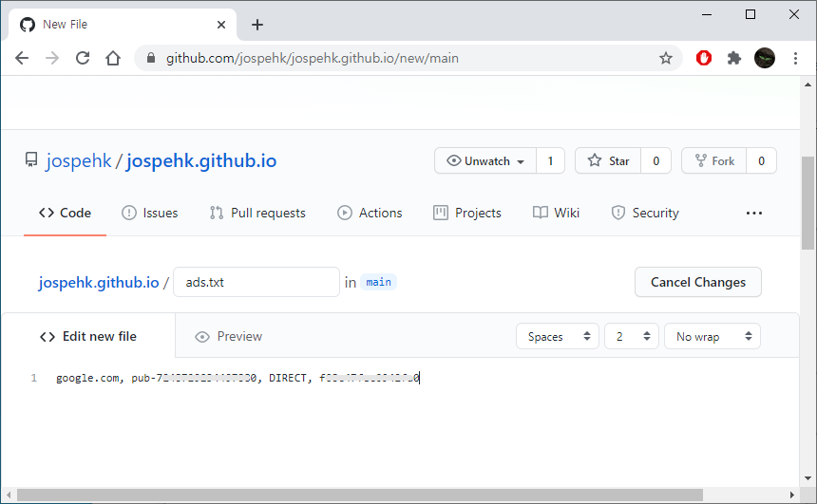This screenshot has width=817, height=504.
Task: Open Chrome's three-dot menu
Action: [x=795, y=58]
